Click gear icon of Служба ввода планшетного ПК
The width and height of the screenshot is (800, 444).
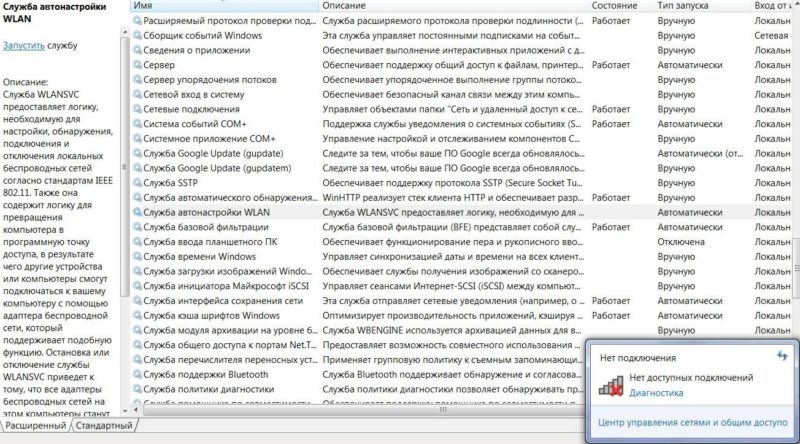137,242
